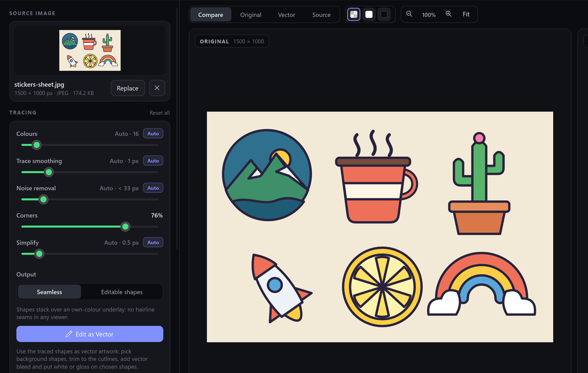Click the coffee cup sticker in preview
The image size is (588, 373).
point(376,177)
